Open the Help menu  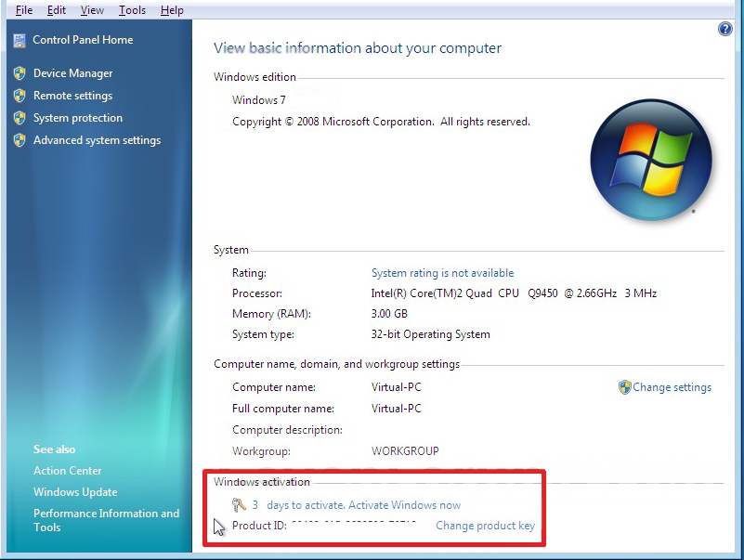172,10
